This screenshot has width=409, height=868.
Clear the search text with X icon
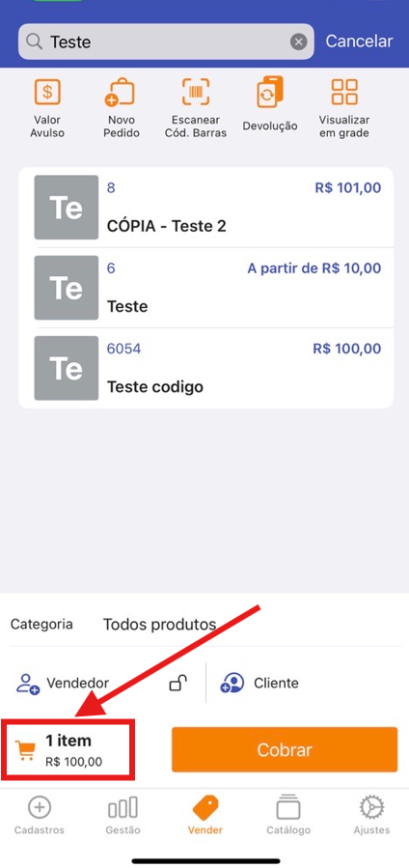pos(298,42)
